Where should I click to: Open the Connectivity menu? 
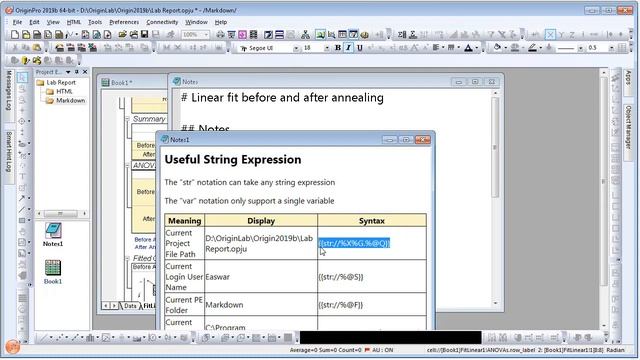(x=162, y=22)
